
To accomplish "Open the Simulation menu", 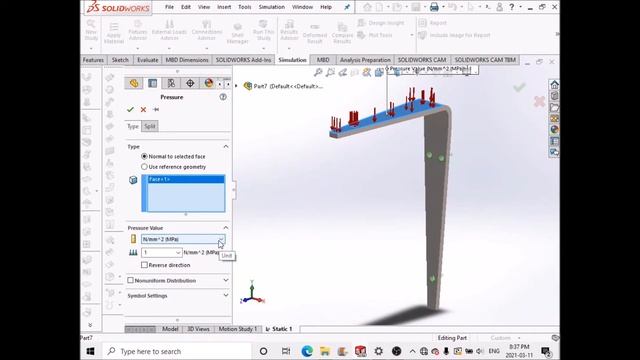I will click(x=271, y=7).
